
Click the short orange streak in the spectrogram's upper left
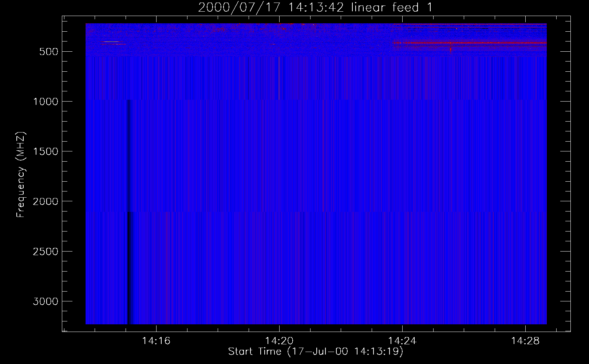pyautogui.click(x=111, y=42)
